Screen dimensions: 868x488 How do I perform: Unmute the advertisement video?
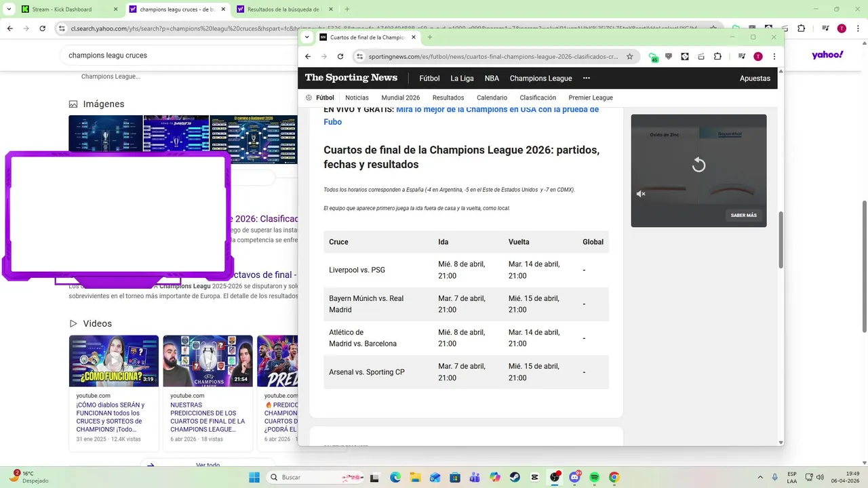641,194
